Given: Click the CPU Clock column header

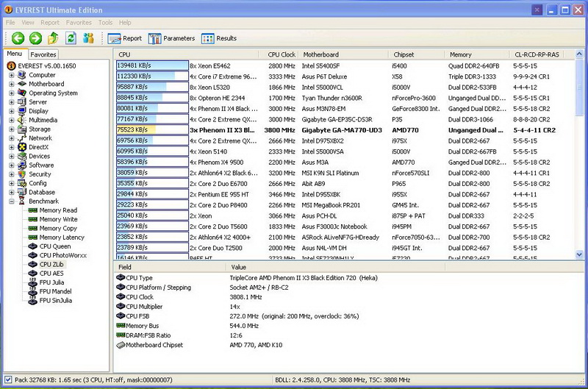Looking at the screenshot, I should pos(279,54).
